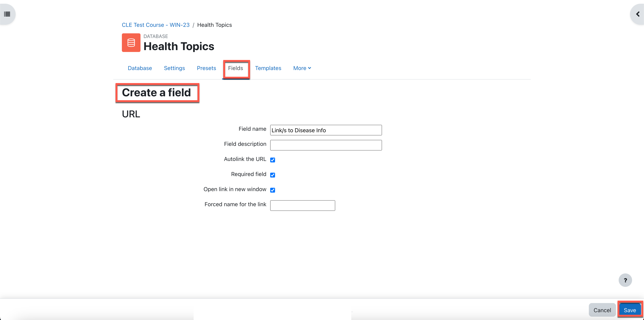Screen dimensions: 644x320
Task: Uncheck the Required field checkbox
Action: 272,175
